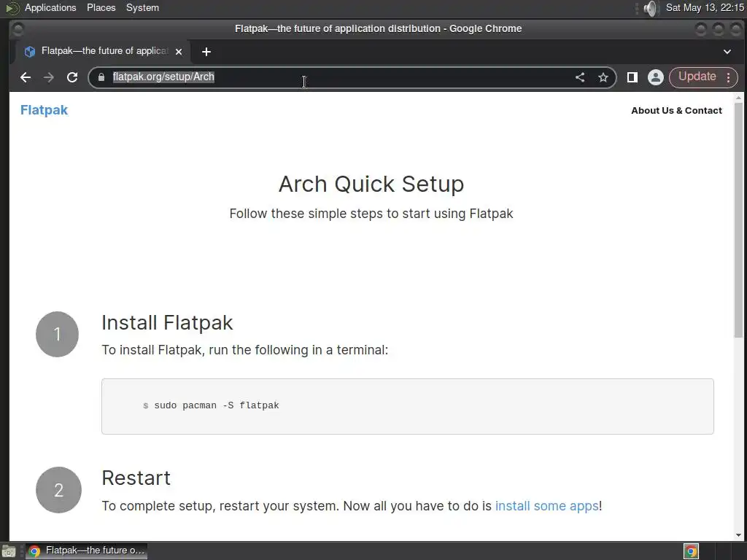Viewport: 747px width, 560px height.
Task: Click the volume speaker icon
Action: (x=650, y=8)
